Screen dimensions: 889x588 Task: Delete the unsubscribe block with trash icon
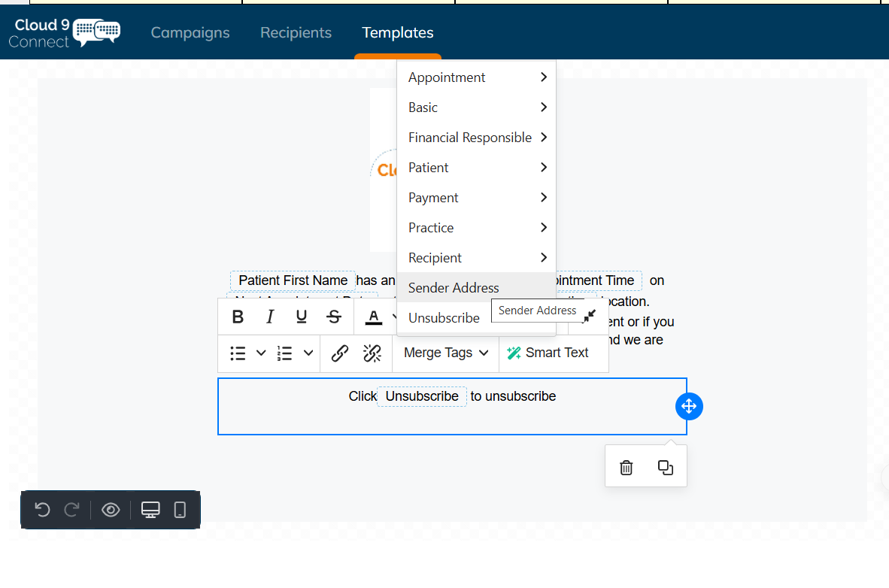click(x=626, y=467)
